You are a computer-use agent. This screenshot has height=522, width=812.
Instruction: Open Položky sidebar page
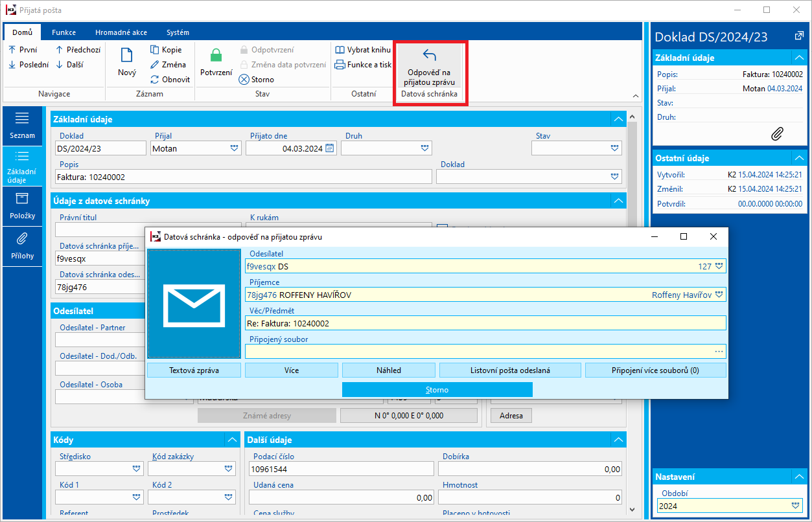(x=22, y=206)
